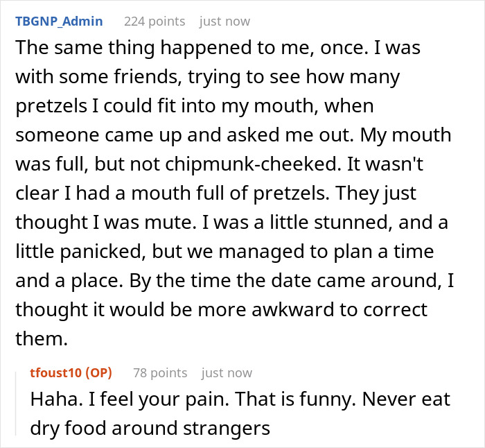Click the 78 points score
Image resolution: width=485 pixels, height=448 pixels.
click(160, 373)
